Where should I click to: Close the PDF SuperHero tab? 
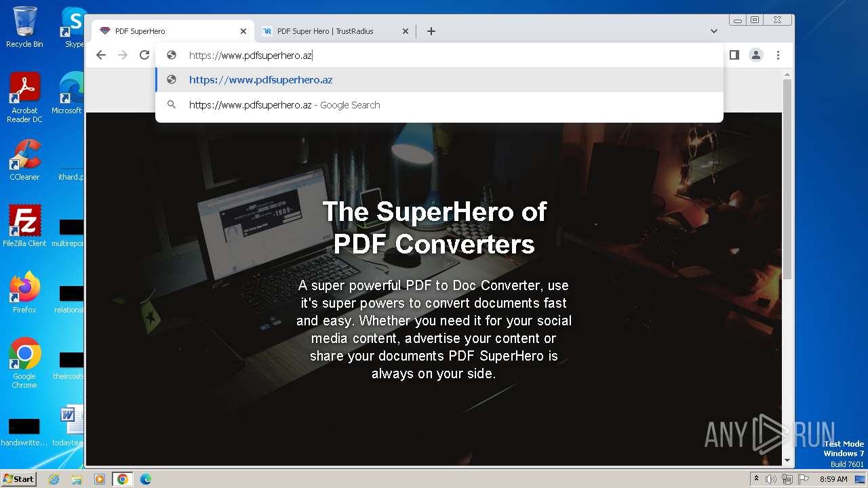(x=243, y=31)
